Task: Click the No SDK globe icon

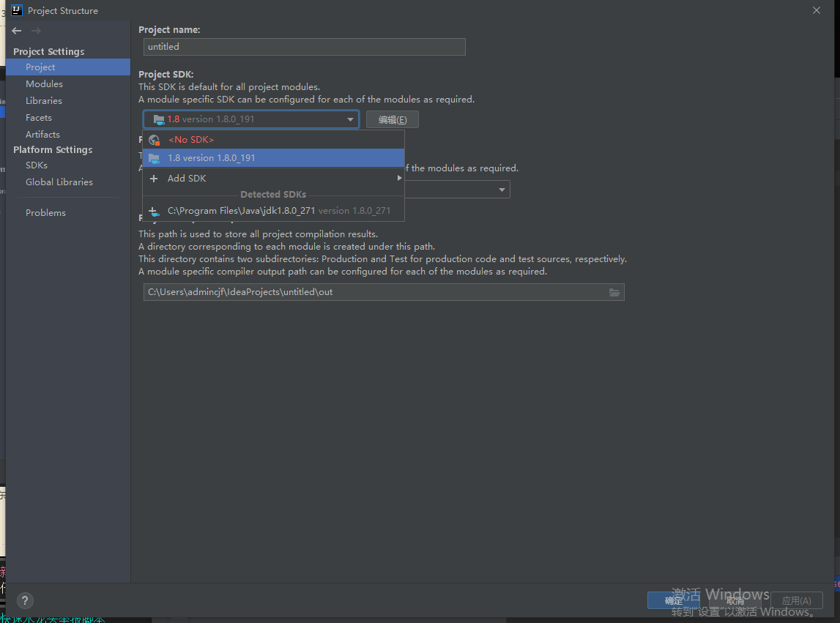Action: pyautogui.click(x=154, y=140)
